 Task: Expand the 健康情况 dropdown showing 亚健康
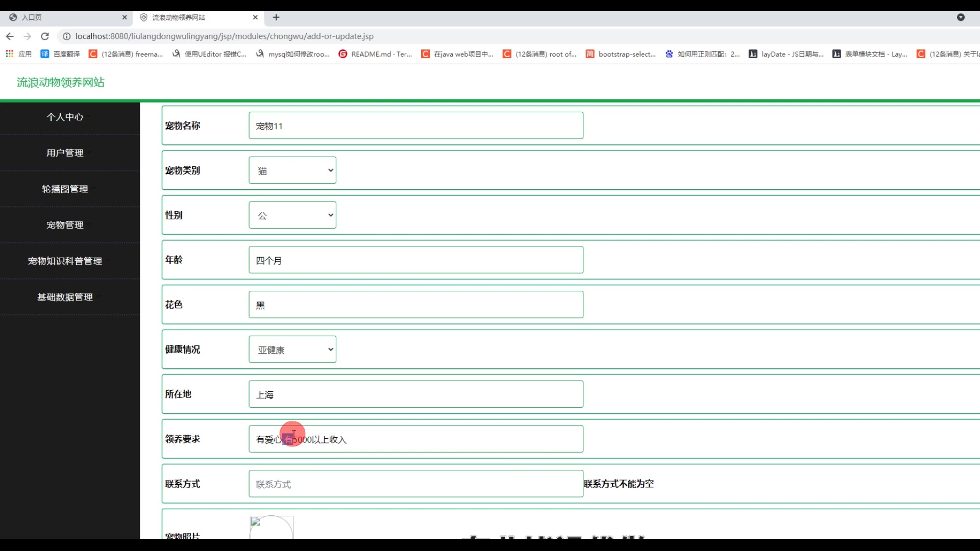[x=292, y=349]
